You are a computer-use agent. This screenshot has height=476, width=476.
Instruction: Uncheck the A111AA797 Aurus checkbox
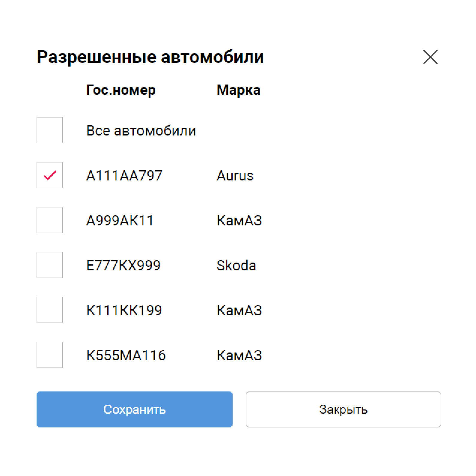pos(50,175)
